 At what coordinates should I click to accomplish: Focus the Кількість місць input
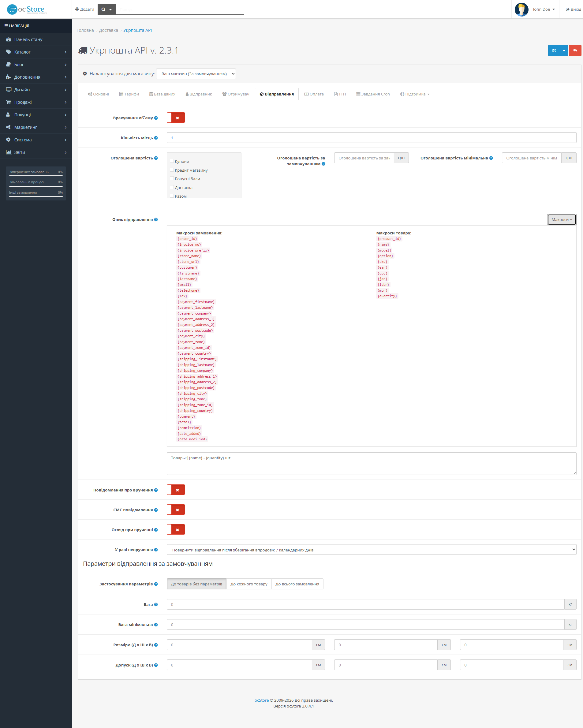coord(371,138)
